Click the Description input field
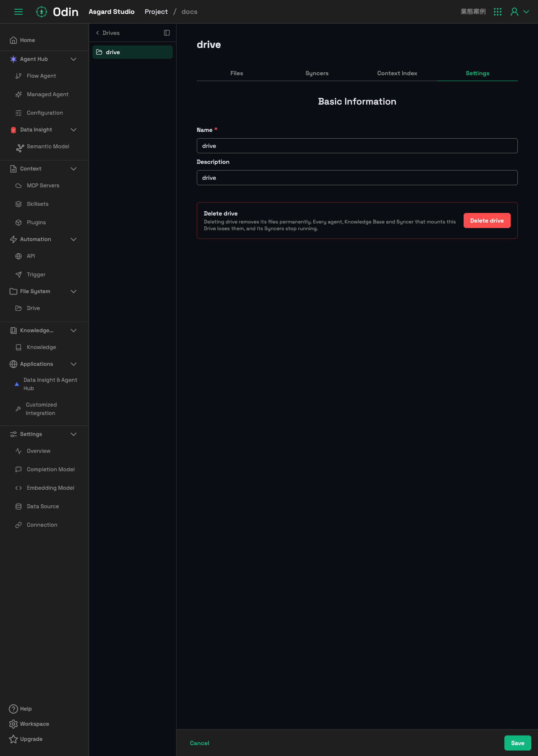 pos(357,178)
